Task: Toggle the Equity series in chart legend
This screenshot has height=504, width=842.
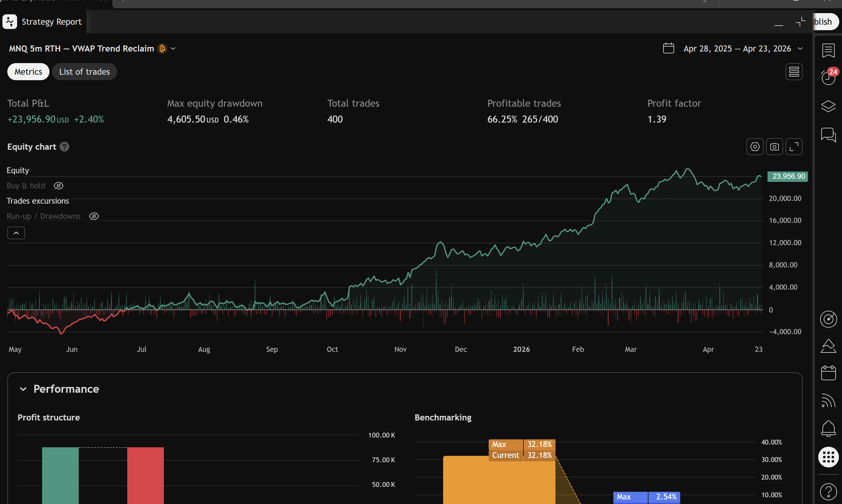Action: [x=18, y=170]
